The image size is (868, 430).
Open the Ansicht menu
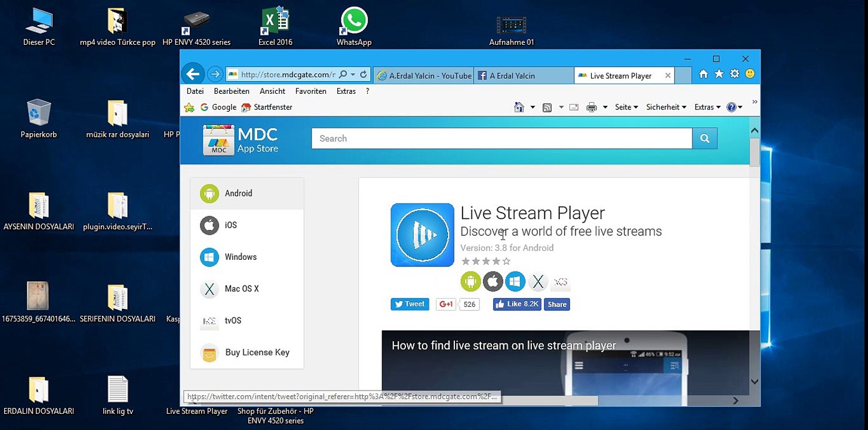(x=272, y=91)
